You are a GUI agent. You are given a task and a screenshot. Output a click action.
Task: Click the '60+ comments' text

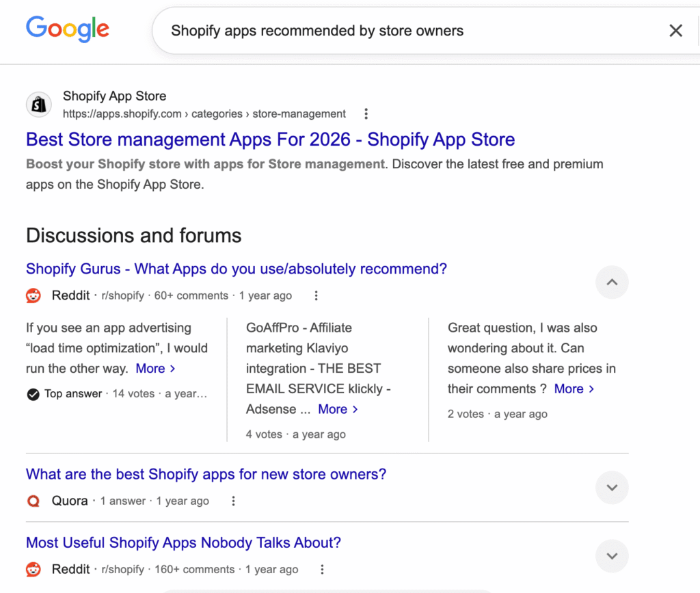pos(191,295)
